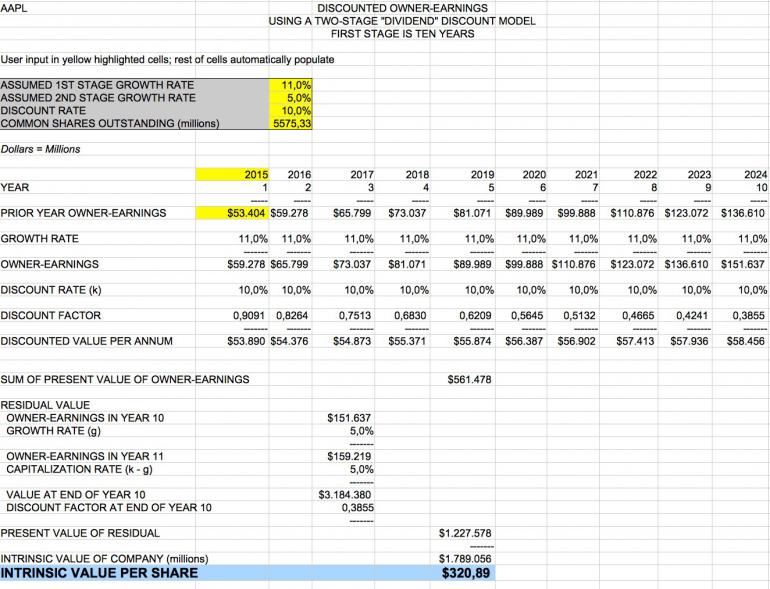Click the AAPL ticker cell
The image size is (770, 589).
[x=14, y=8]
